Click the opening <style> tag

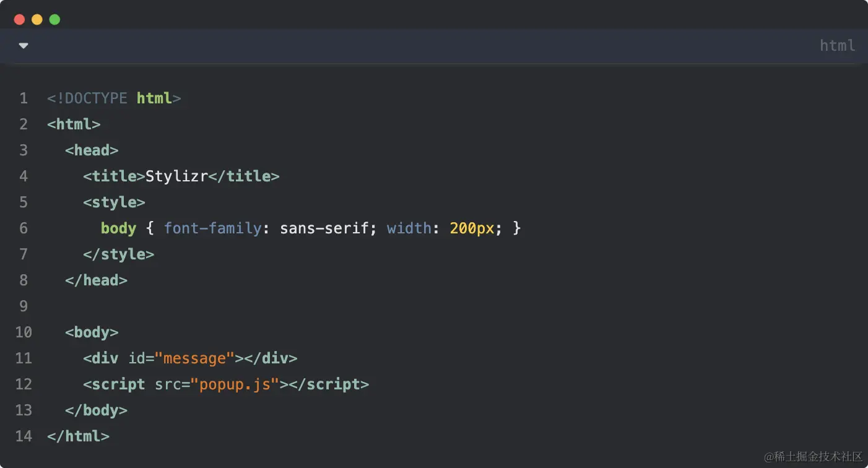[114, 202]
